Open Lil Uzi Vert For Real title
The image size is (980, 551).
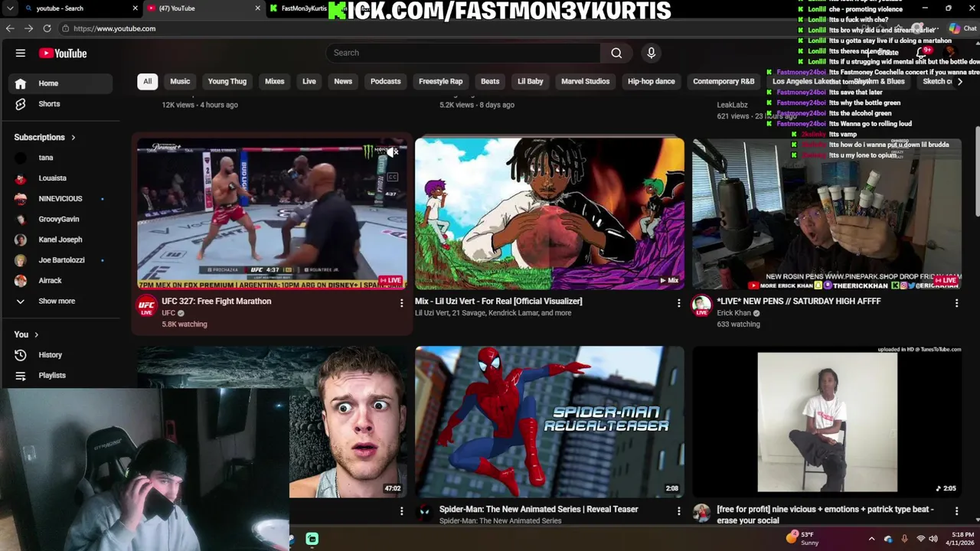pos(498,302)
